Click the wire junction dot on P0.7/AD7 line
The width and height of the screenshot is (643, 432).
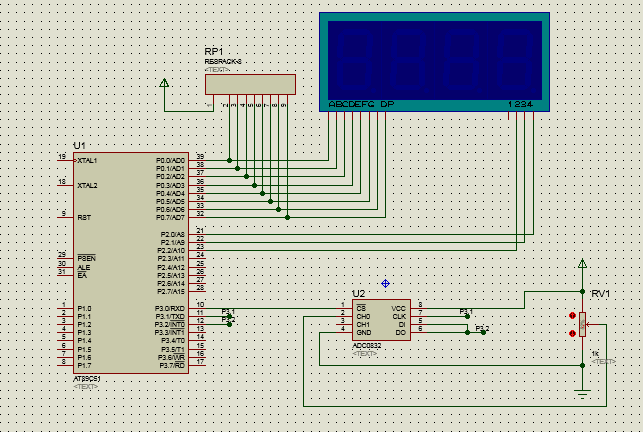[287, 217]
